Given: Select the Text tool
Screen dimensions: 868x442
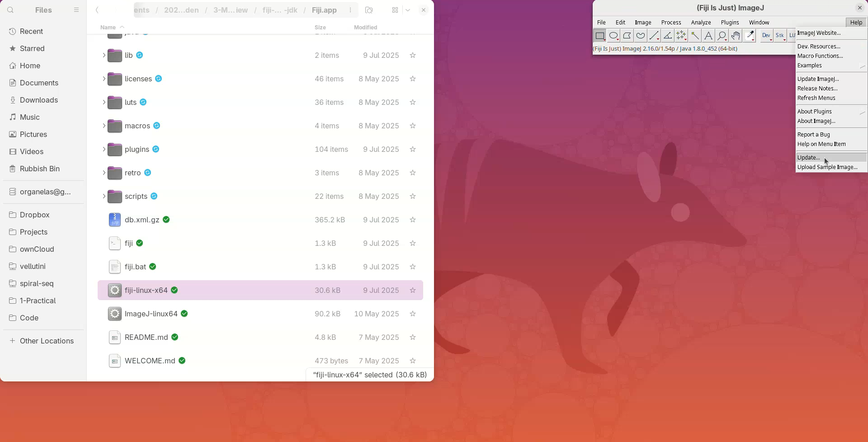Looking at the screenshot, I should click(x=708, y=36).
